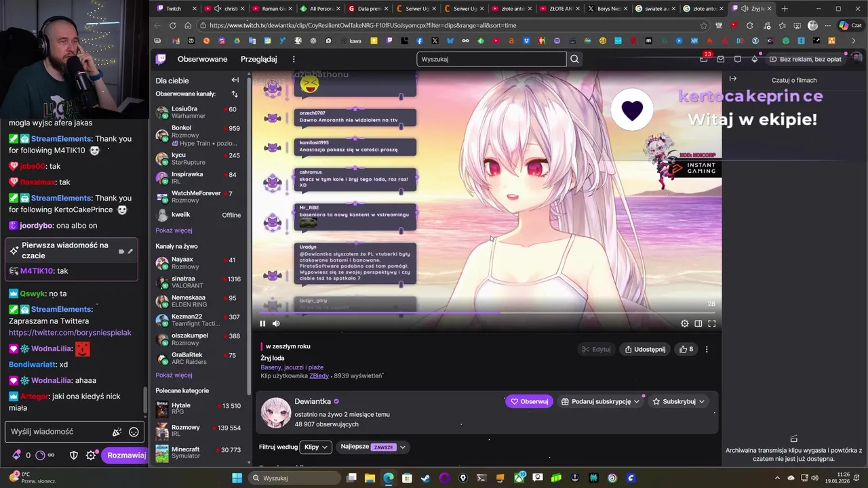Open the Klipy filter dropdown
This screenshot has width=868, height=488.
(x=316, y=447)
